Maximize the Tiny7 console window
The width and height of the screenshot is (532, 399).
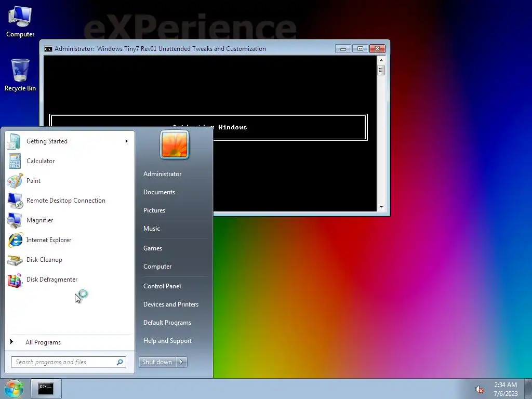click(360, 49)
